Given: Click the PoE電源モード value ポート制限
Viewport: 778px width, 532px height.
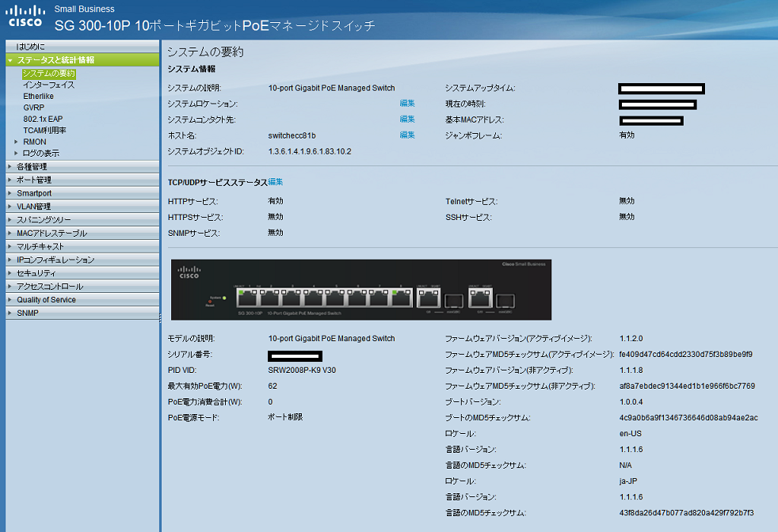Looking at the screenshot, I should tap(285, 417).
